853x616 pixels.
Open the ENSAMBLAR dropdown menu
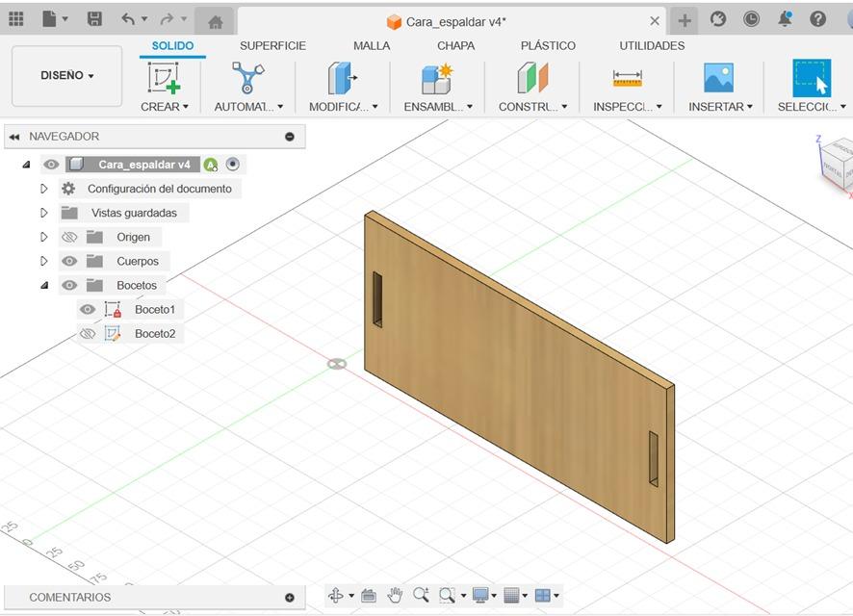438,107
